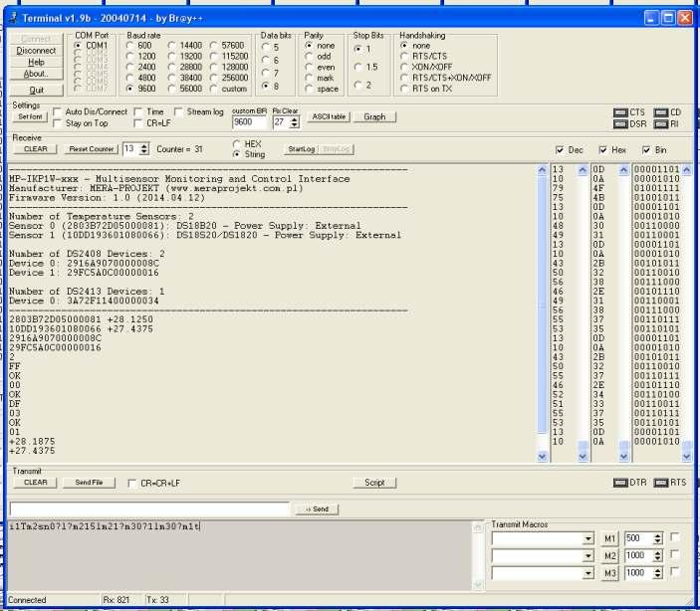Choose 7 data bits

pos(266,73)
